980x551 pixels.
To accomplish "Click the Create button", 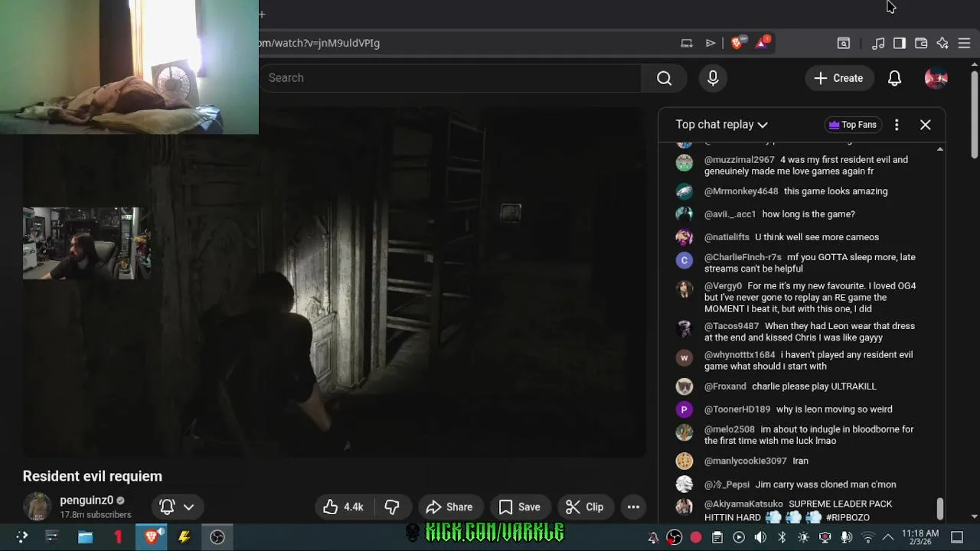I will click(838, 78).
